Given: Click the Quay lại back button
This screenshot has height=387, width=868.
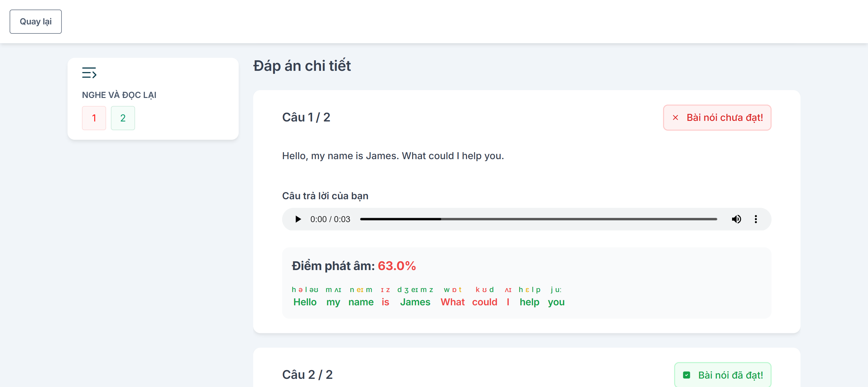Looking at the screenshot, I should click(x=35, y=22).
